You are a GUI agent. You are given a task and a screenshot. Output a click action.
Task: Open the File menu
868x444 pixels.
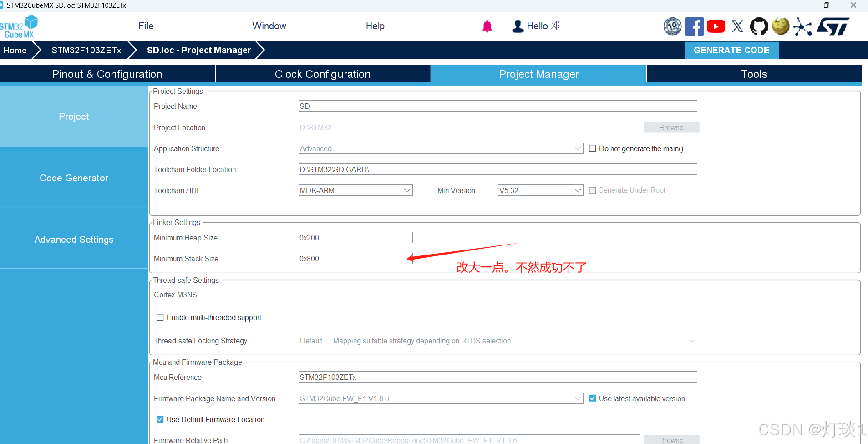pyautogui.click(x=146, y=26)
